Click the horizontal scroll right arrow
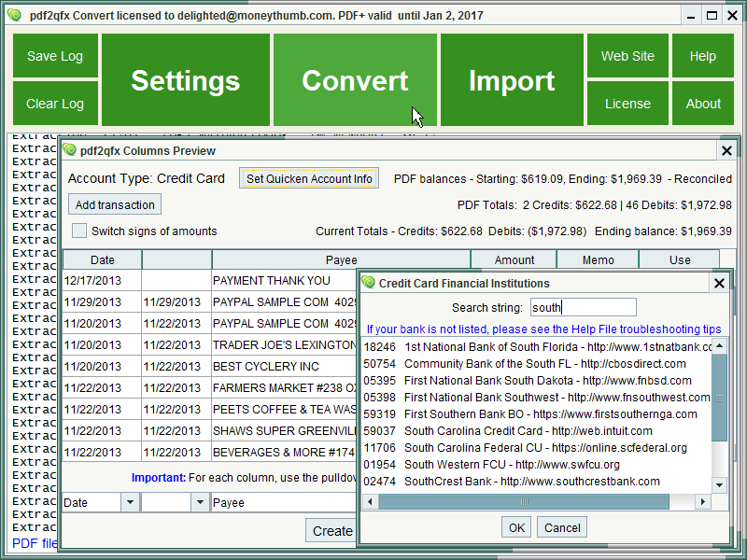This screenshot has width=747, height=560. [x=702, y=501]
